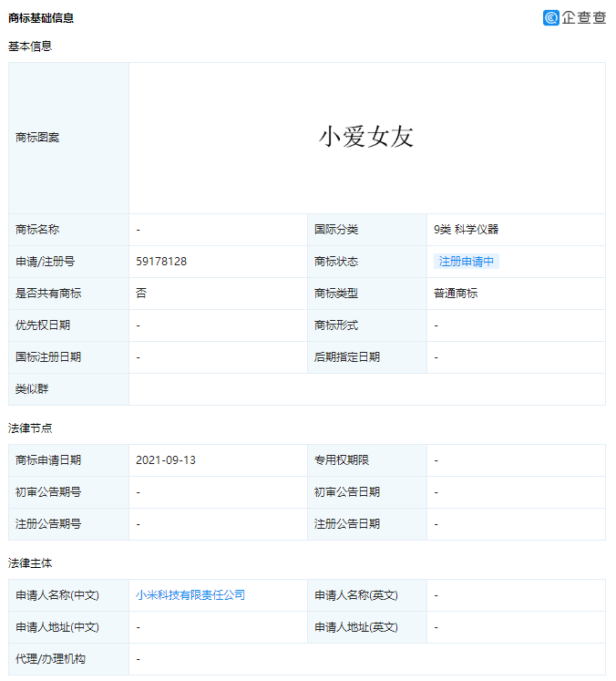
Task: Click the 企查查 logo icon
Action: (550, 17)
